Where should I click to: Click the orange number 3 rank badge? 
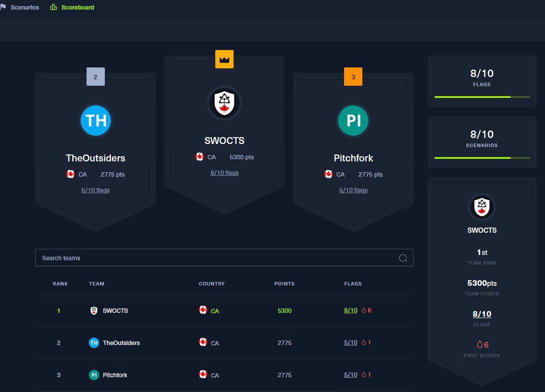(x=353, y=77)
